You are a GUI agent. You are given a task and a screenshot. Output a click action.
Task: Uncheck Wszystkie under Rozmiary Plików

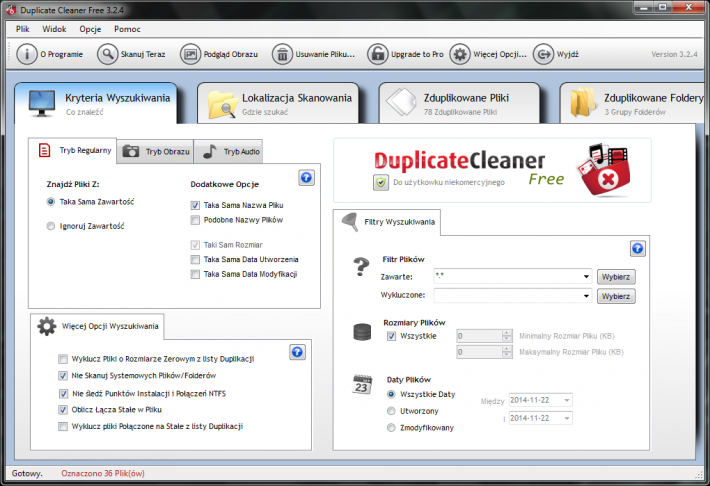coord(392,336)
